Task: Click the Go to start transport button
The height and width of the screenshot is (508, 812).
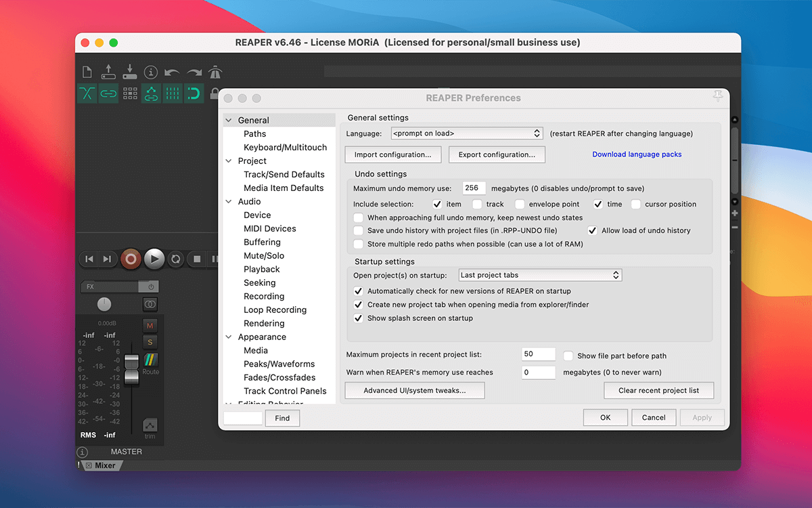Action: tap(89, 259)
